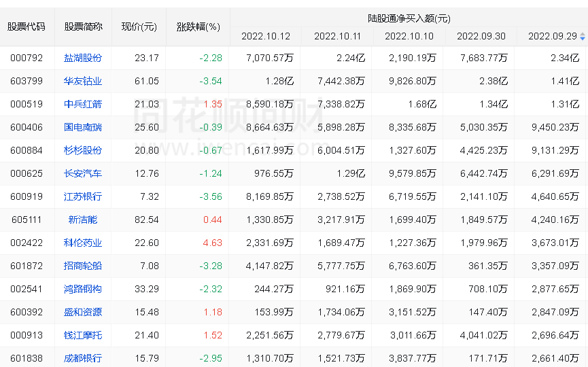Open stock link 成都银行

[x=83, y=358]
